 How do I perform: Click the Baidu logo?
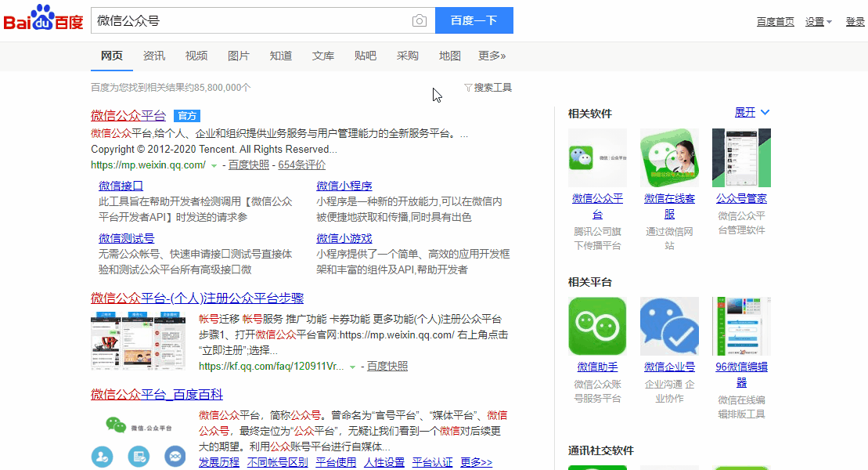(43, 20)
